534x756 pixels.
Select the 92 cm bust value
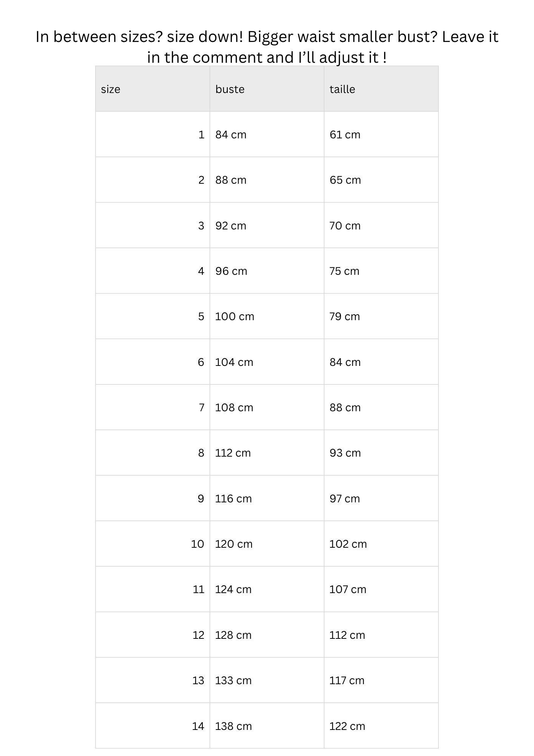(x=231, y=226)
